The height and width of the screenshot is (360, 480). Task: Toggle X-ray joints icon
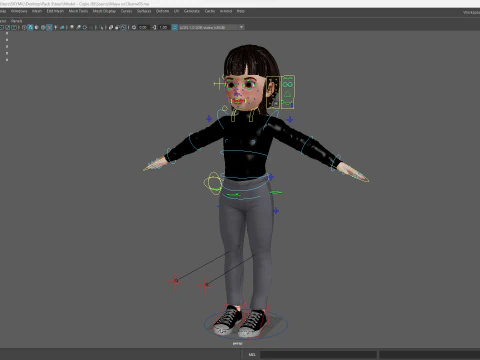pyautogui.click(x=124, y=27)
